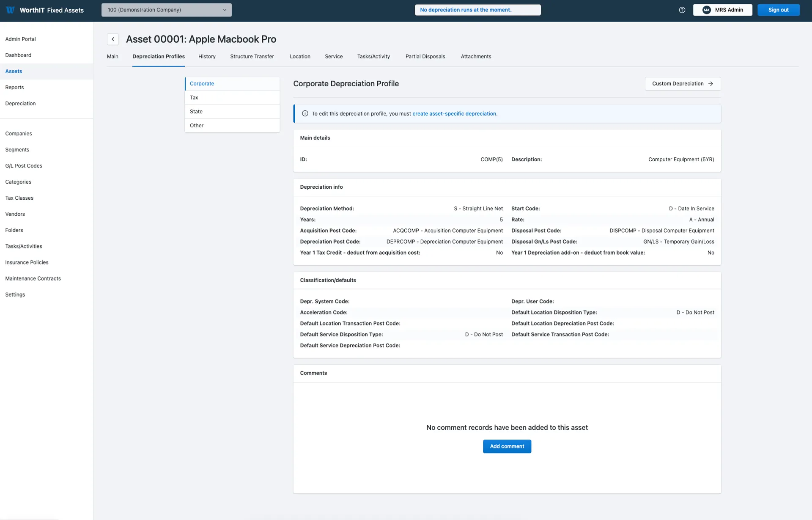Image resolution: width=812 pixels, height=520 pixels.
Task: Open the Depreciation section in the sidebar
Action: pyautogui.click(x=20, y=103)
